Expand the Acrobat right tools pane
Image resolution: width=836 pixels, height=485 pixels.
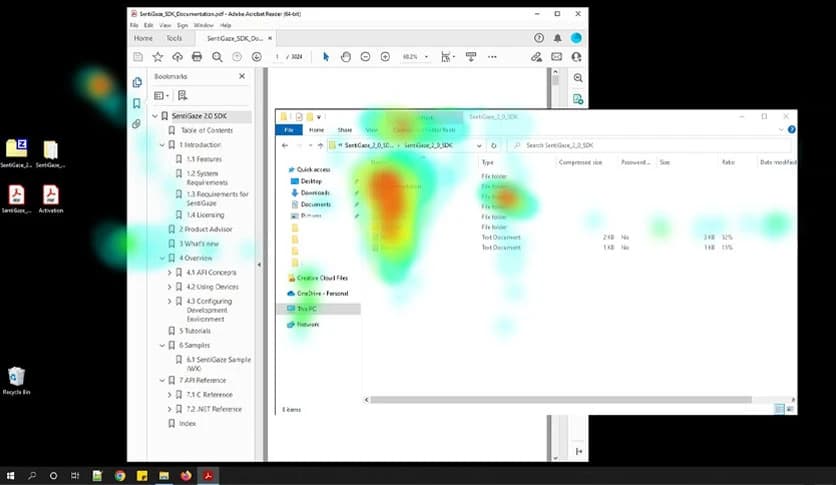(x=579, y=451)
